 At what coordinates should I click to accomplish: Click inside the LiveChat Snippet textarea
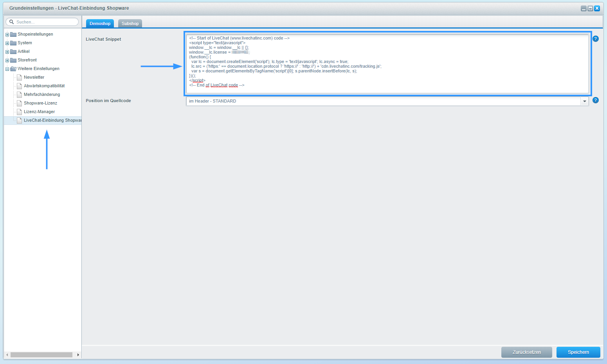tap(387, 64)
